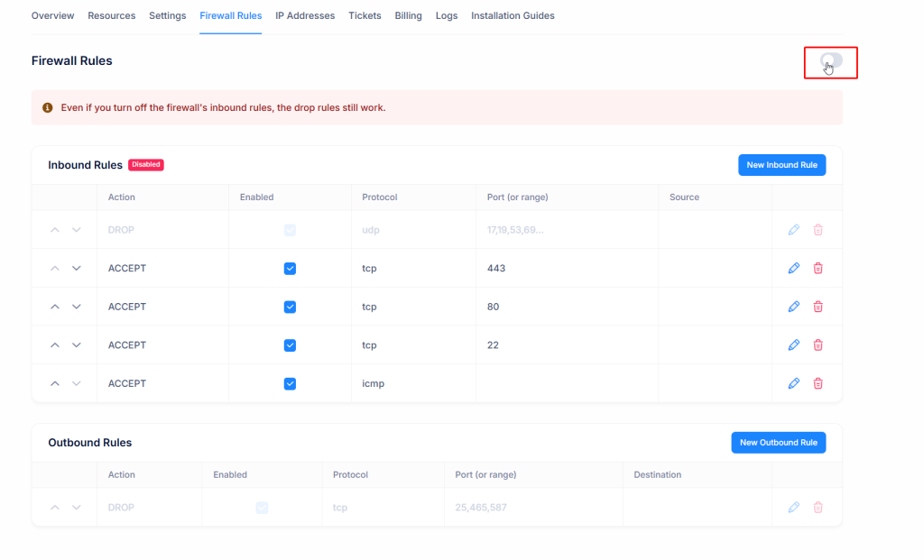Delete the tcp port 22 rule

(x=818, y=345)
